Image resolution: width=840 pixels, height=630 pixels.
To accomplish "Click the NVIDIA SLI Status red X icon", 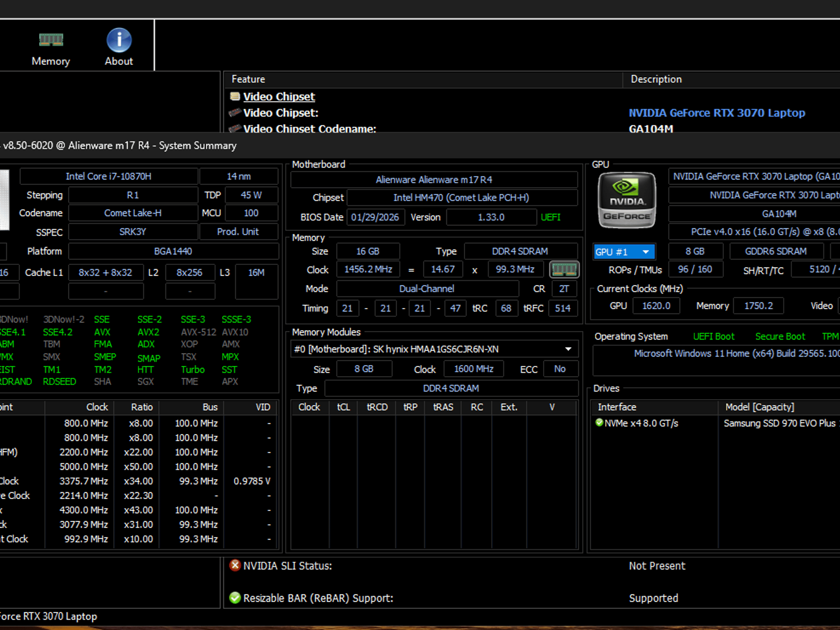I will click(235, 566).
